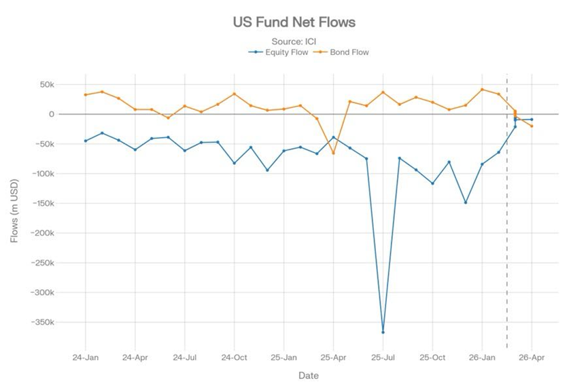The image size is (588, 392).
Task: Click the 24-Jan x-axis tick label
Action: (x=86, y=356)
